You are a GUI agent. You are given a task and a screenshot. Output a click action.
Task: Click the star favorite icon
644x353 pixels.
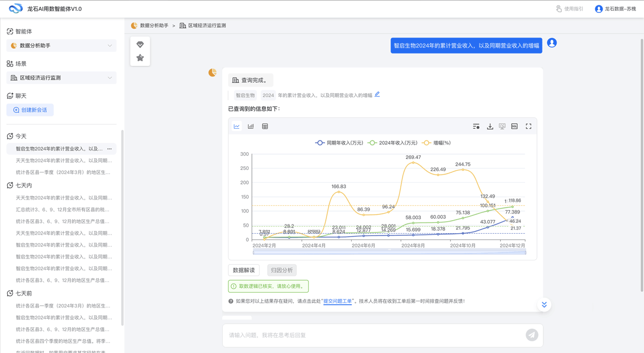click(x=140, y=58)
